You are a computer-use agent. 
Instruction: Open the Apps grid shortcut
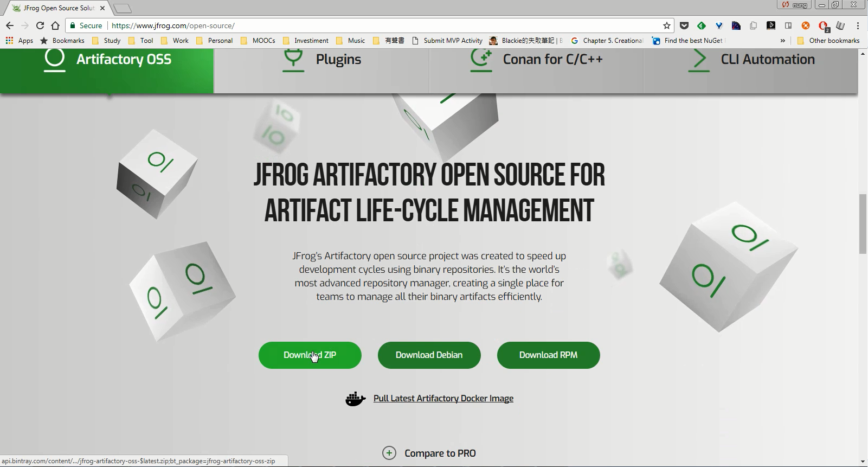(x=19, y=41)
